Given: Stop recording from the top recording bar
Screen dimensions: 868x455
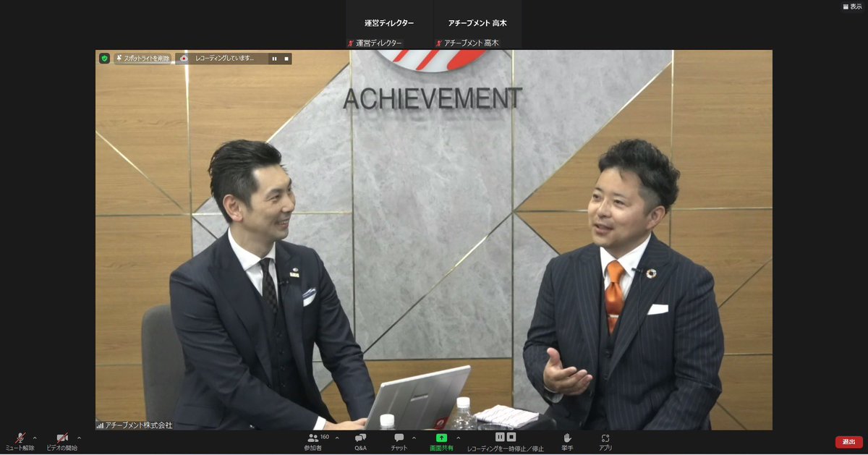Looking at the screenshot, I should (x=286, y=59).
